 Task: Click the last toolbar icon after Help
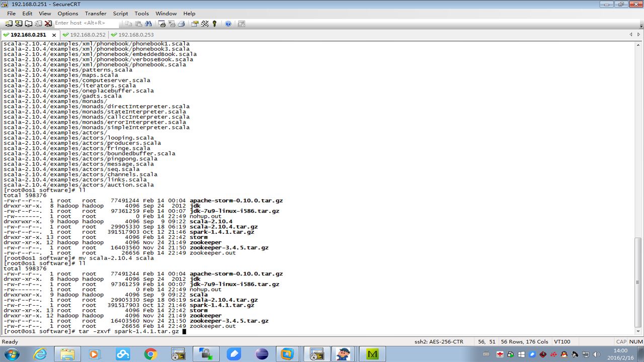(x=242, y=23)
